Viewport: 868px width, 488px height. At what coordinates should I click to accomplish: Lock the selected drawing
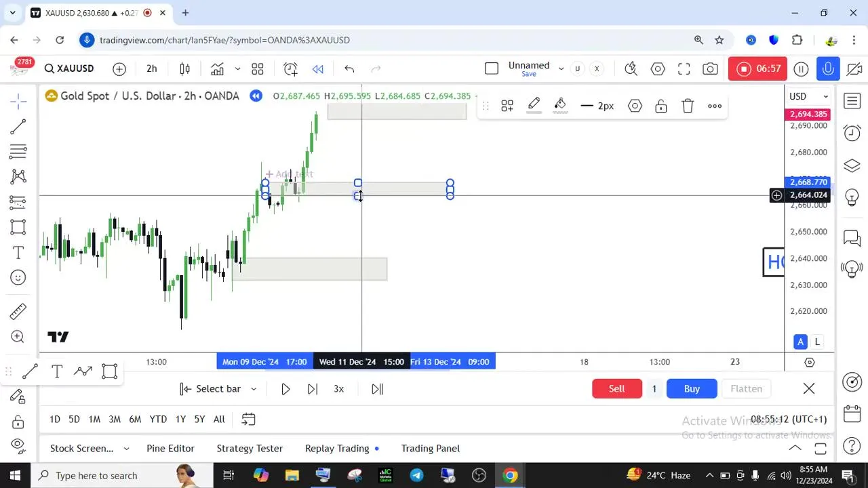[661, 106]
